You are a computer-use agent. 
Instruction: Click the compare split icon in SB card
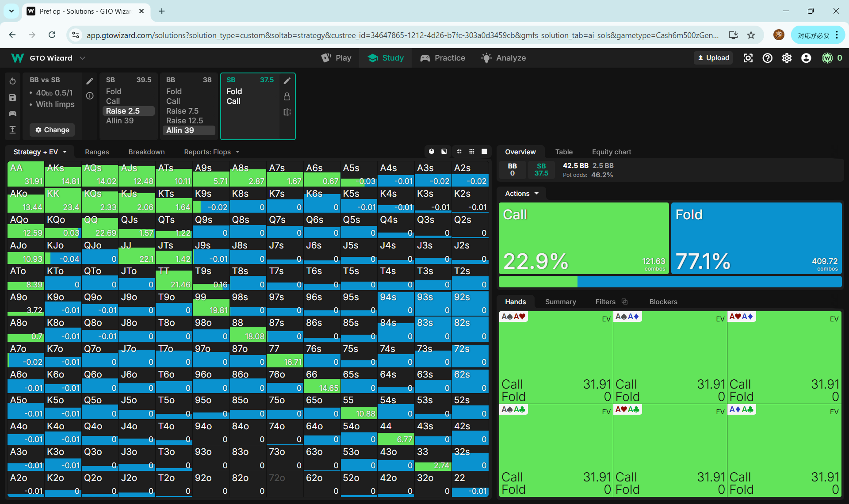click(287, 112)
